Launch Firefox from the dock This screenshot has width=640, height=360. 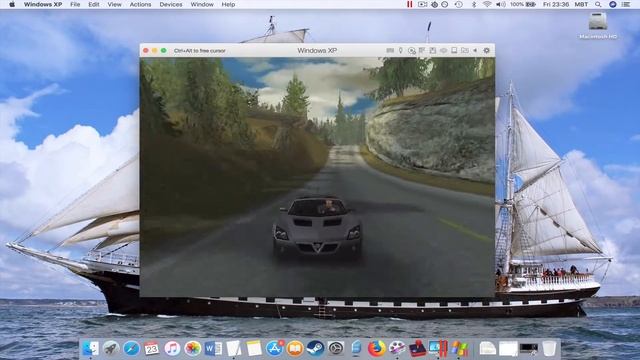click(376, 349)
